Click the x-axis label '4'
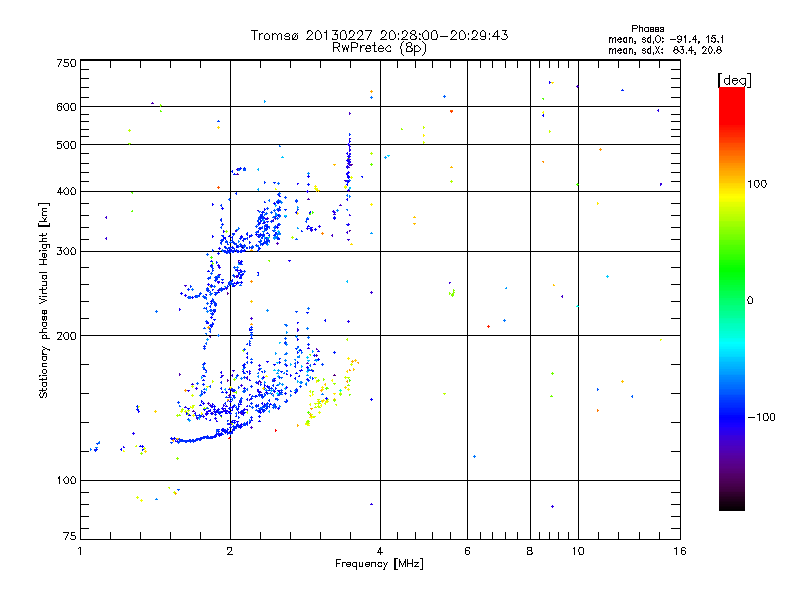This screenshot has width=800, height=600. point(380,551)
